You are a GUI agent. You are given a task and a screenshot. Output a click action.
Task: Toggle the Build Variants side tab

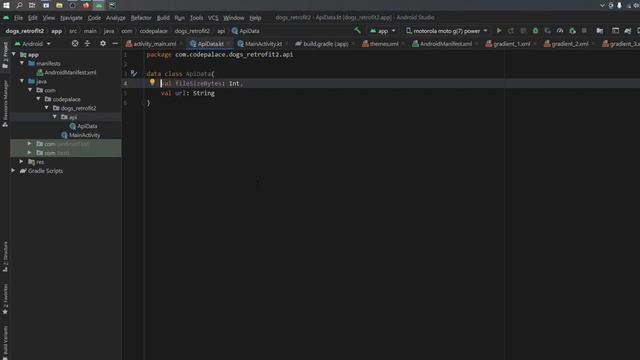[5, 342]
